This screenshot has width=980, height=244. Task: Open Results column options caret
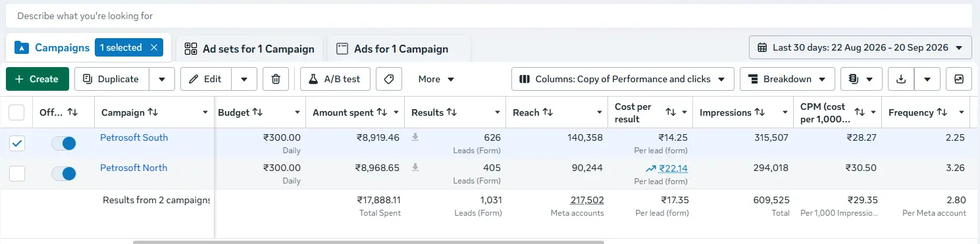(498, 112)
